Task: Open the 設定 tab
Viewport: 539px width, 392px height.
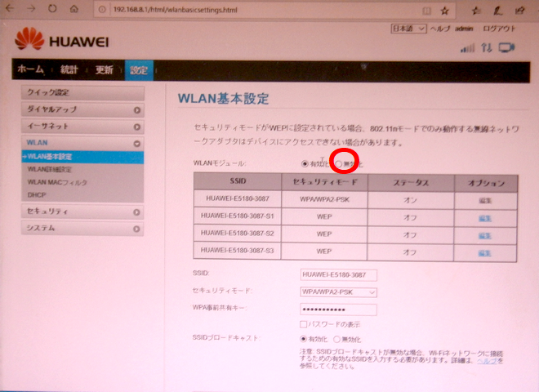Action: (139, 70)
